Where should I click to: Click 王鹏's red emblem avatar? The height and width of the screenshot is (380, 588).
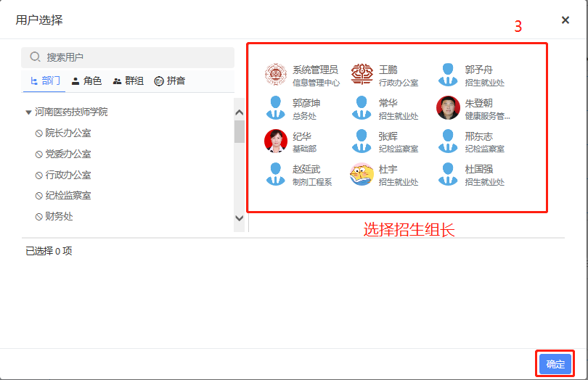(362, 75)
